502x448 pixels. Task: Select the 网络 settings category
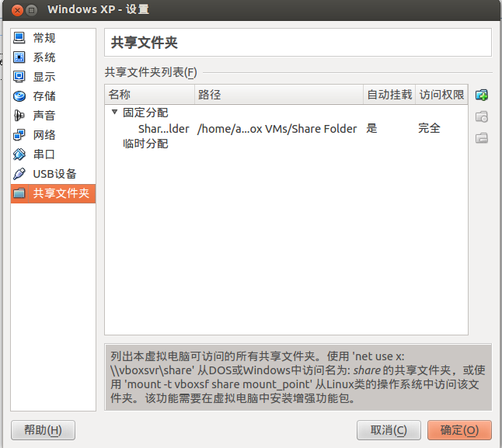pos(44,135)
